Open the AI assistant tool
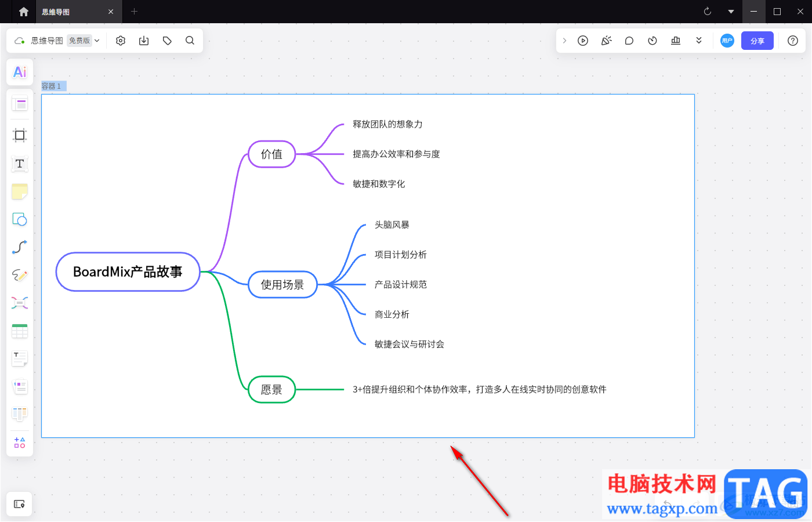Viewport: 812px width, 522px height. coord(20,72)
